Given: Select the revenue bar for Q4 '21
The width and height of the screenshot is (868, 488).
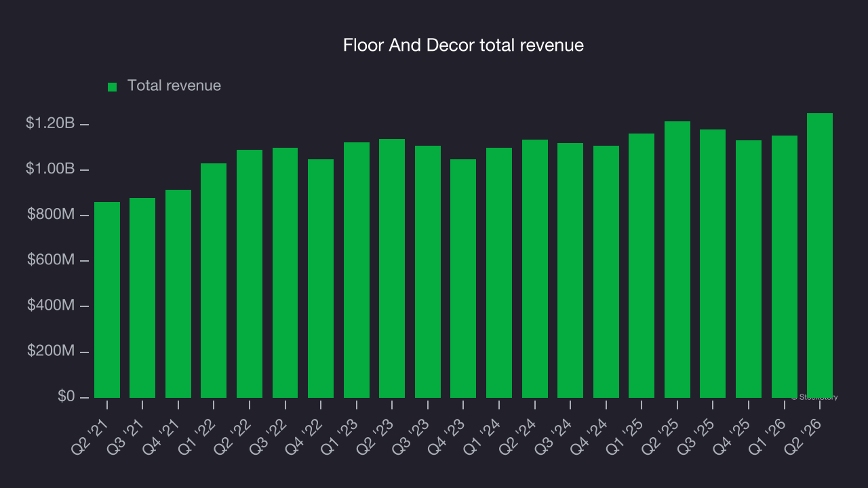Looking at the screenshot, I should pyautogui.click(x=178, y=293).
